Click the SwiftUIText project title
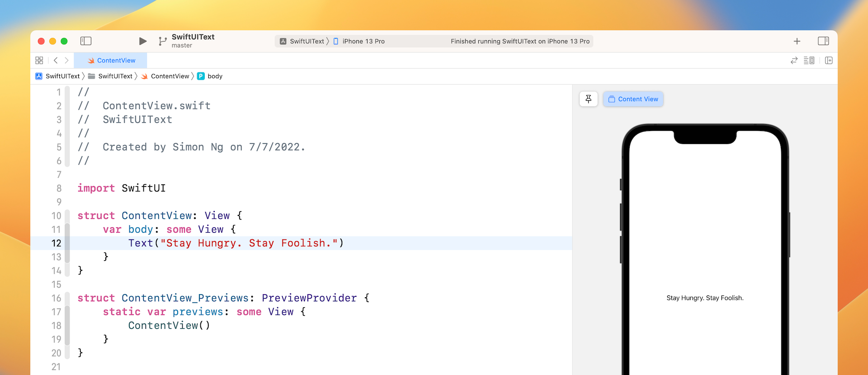868x375 pixels. 193,37
